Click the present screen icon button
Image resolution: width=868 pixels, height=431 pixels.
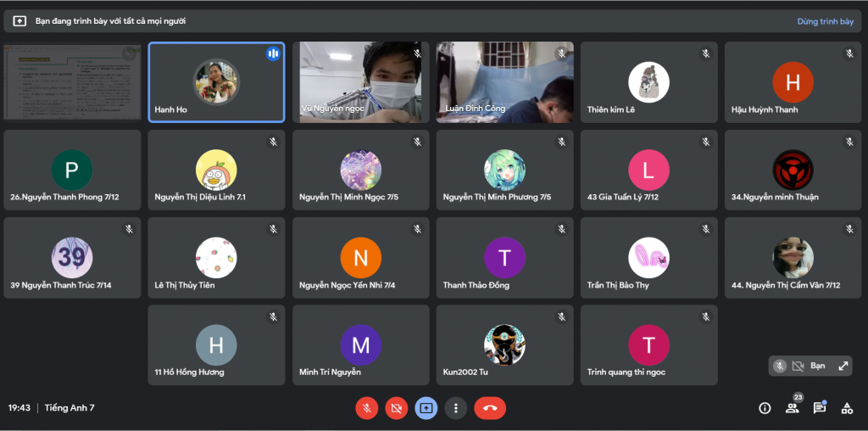point(426,408)
